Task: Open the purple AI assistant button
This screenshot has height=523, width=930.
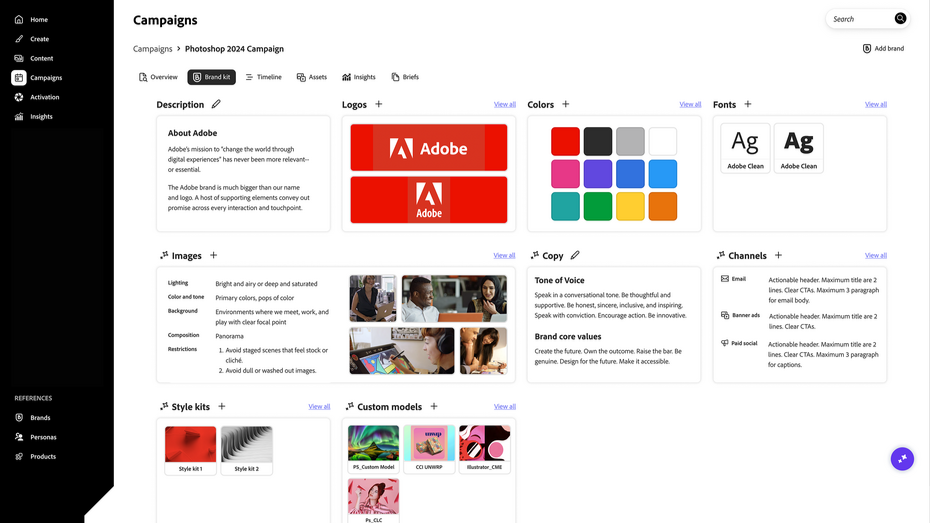Action: 902,459
